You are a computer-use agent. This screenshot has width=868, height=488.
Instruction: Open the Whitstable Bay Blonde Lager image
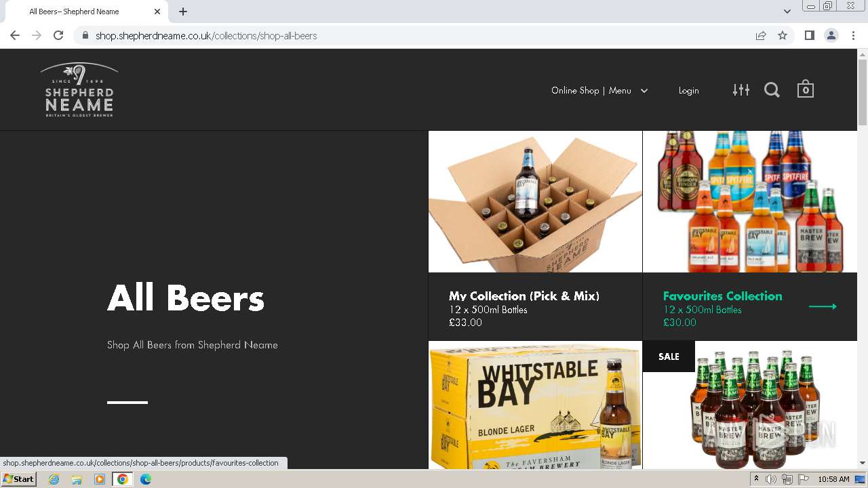coord(535,405)
